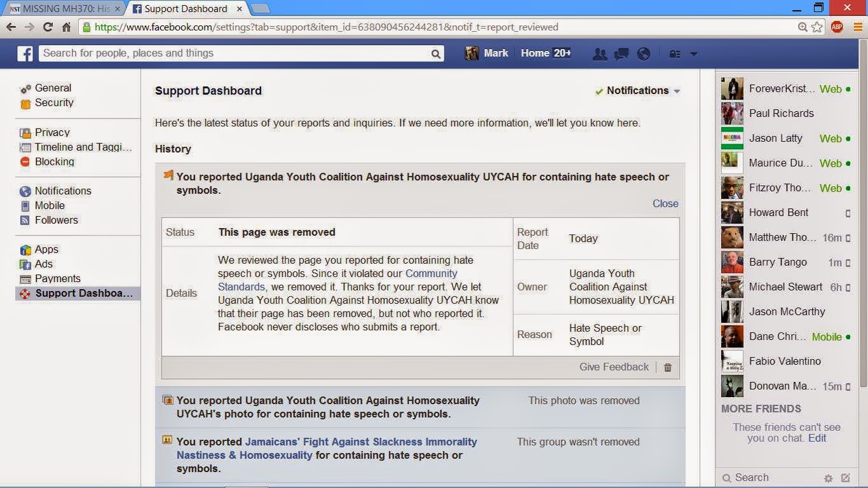The height and width of the screenshot is (488, 868).
Task: Open Jamaicans' Fight Against Slackness group link
Action: pos(327,449)
